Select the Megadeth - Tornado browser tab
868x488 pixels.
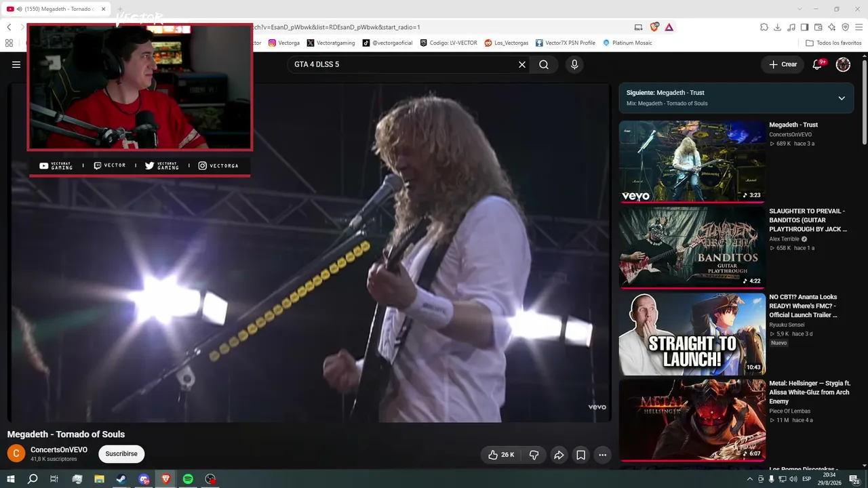pos(56,9)
